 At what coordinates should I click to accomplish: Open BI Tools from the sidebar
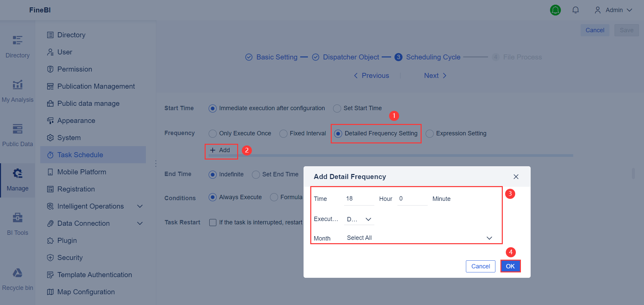(17, 218)
